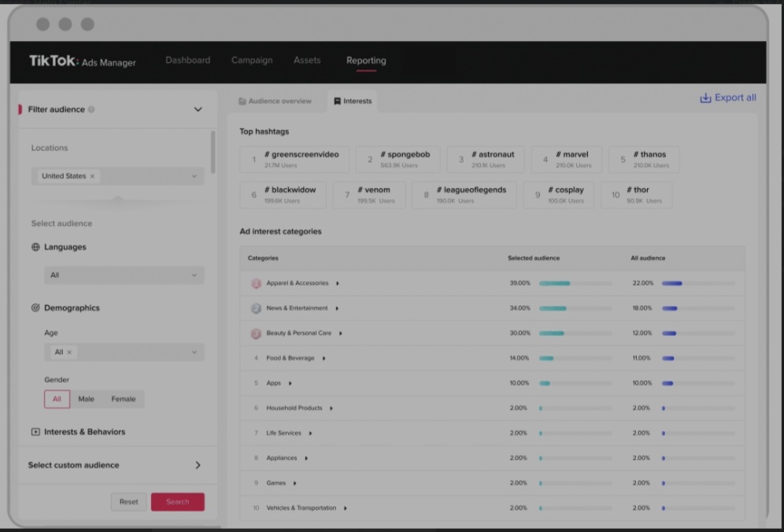Click the Interests tab bookmark icon
Viewport: 784px width, 532px height.
point(338,101)
